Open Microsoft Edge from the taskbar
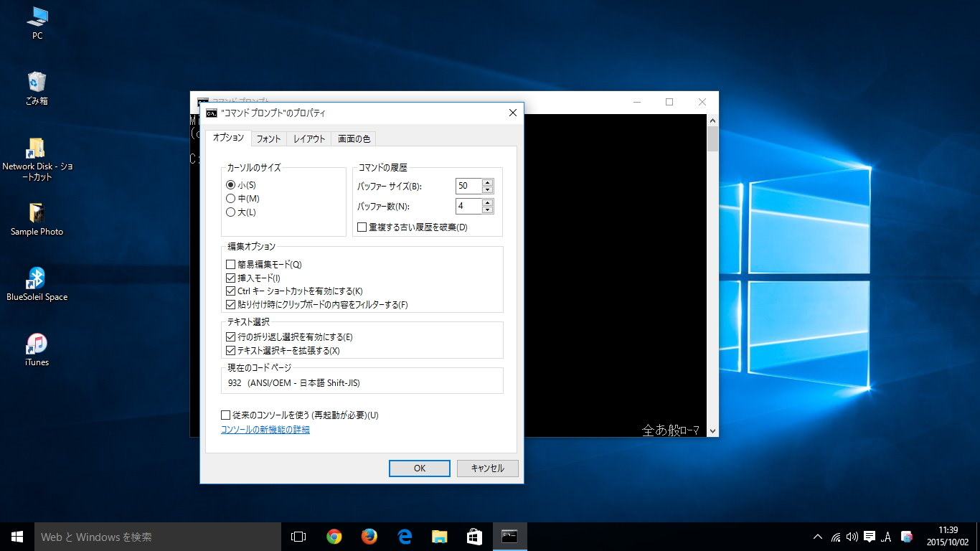This screenshot has width=980, height=551. [x=405, y=537]
